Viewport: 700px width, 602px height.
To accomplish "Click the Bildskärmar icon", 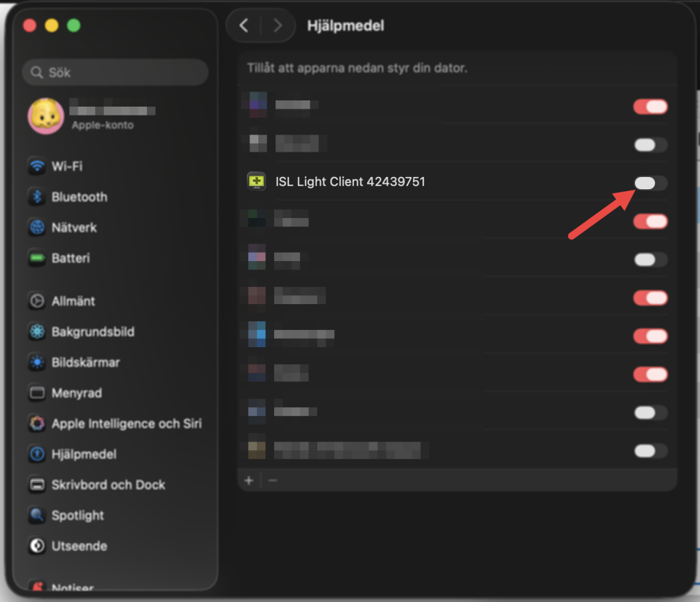I will tap(36, 362).
